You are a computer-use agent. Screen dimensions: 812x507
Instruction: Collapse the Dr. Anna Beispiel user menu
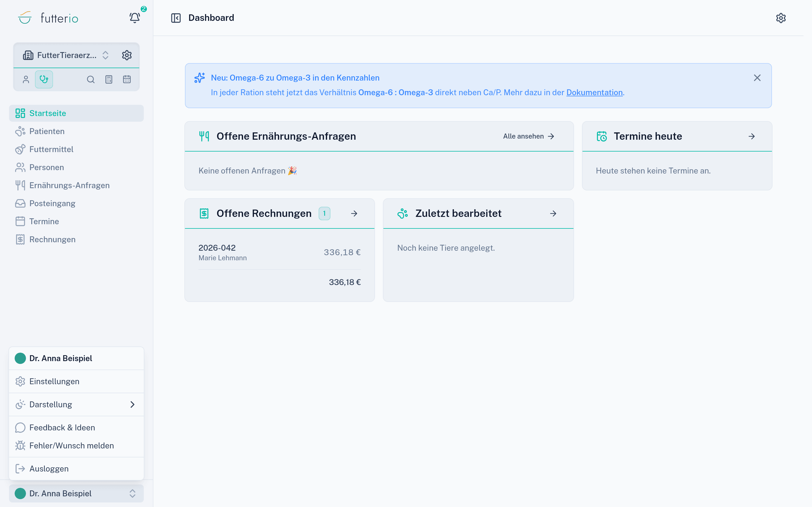click(x=76, y=493)
